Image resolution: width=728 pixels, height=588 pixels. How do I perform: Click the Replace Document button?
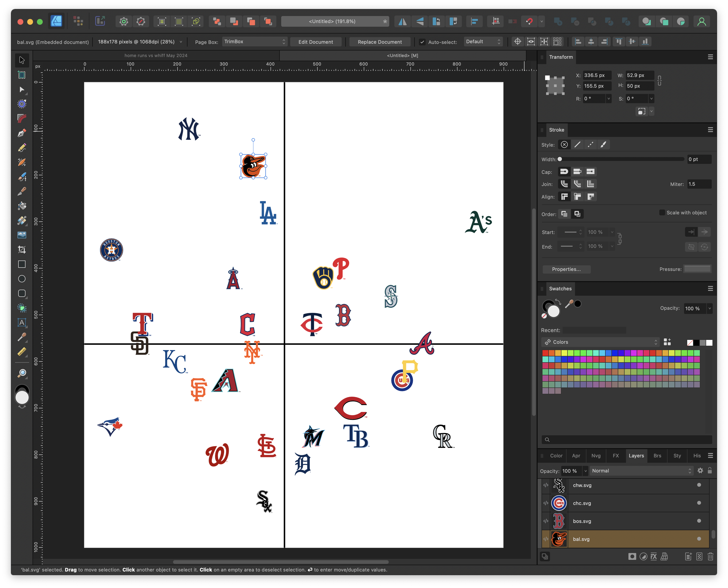click(379, 42)
